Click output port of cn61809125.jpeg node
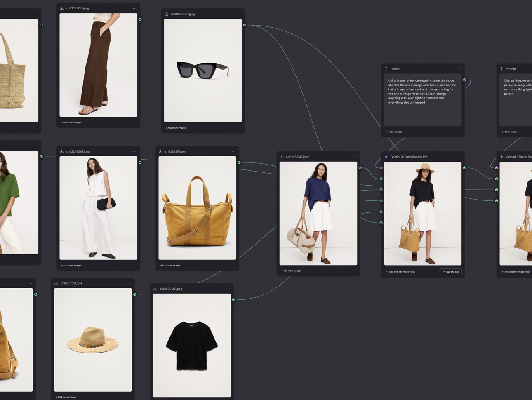 pos(233,300)
